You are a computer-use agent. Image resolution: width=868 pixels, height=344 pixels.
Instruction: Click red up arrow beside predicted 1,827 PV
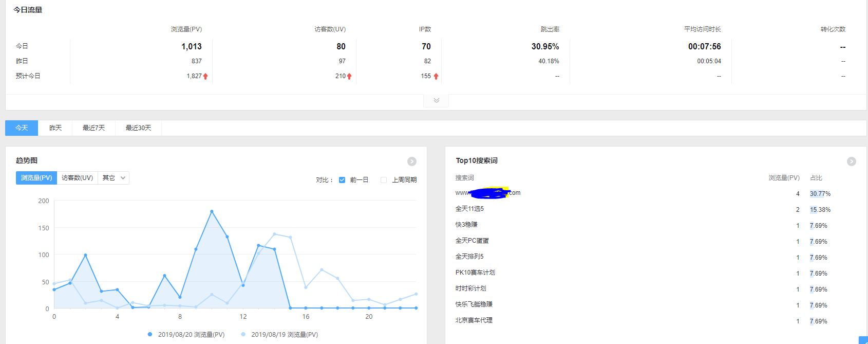pyautogui.click(x=205, y=76)
